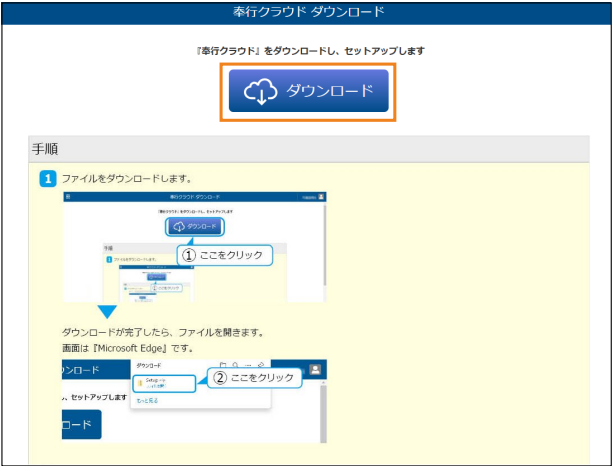The width and height of the screenshot is (612, 466).
Task: Click the ファイルをダウンロードします step text
Action: coord(126,179)
